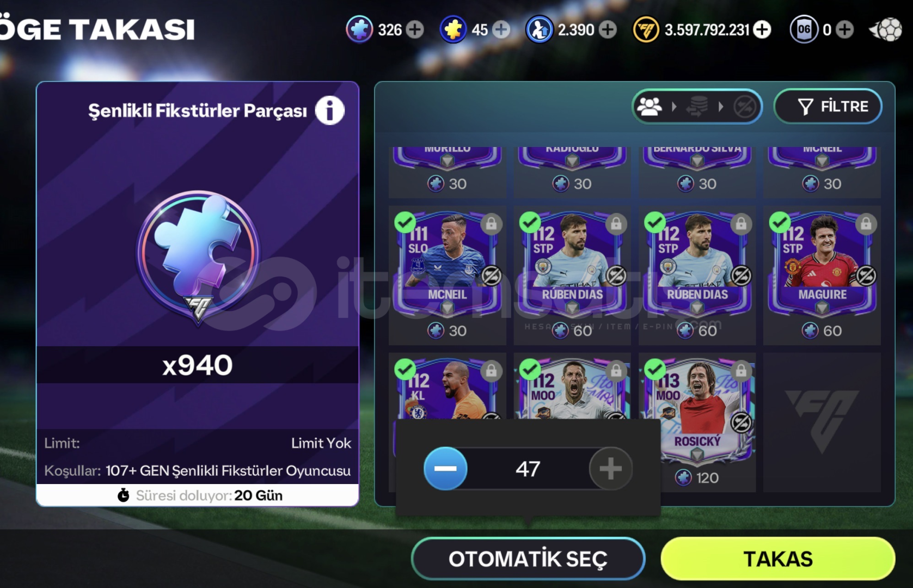This screenshot has width=913, height=588.
Task: Toggle the players-to-items view switcher
Action: tap(697, 107)
